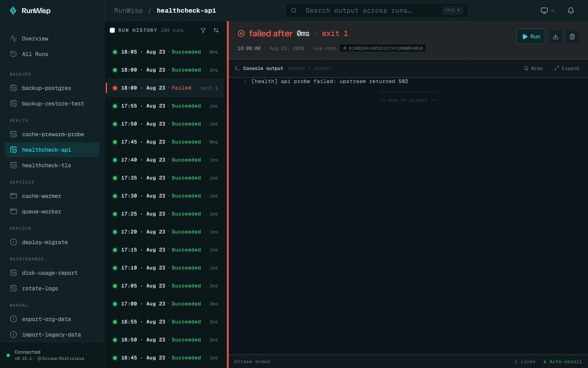The height and width of the screenshot is (368, 588).
Task: Click the 194 runs count
Action: point(172,30)
